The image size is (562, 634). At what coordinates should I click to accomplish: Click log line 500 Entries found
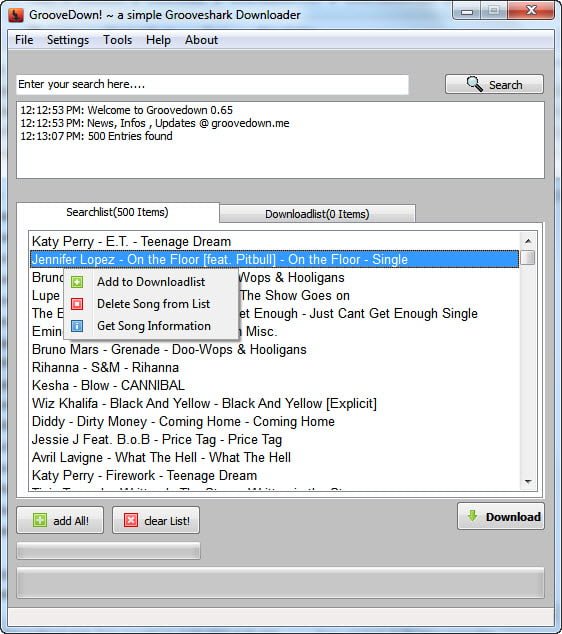pyautogui.click(x=96, y=136)
